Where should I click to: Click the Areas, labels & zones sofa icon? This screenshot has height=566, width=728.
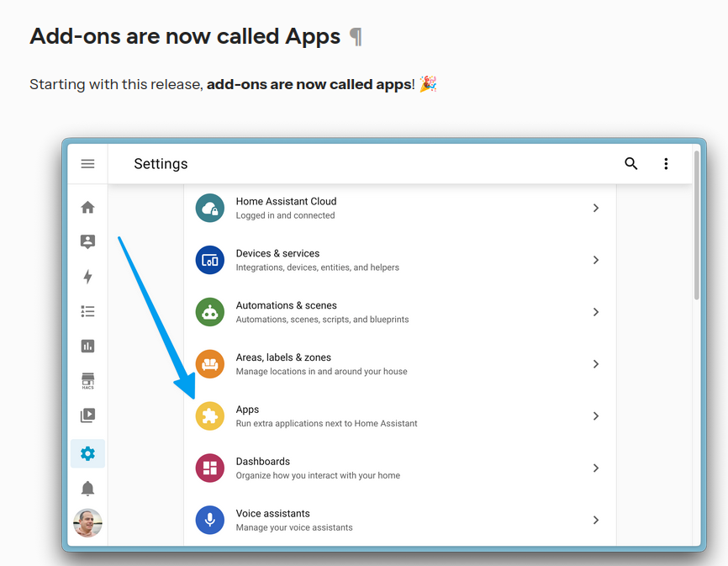coord(210,364)
